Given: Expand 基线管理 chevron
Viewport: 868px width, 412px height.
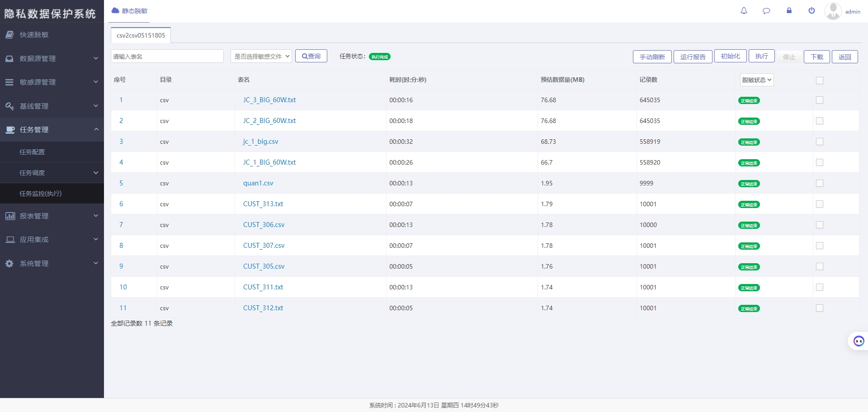Looking at the screenshot, I should [x=95, y=105].
